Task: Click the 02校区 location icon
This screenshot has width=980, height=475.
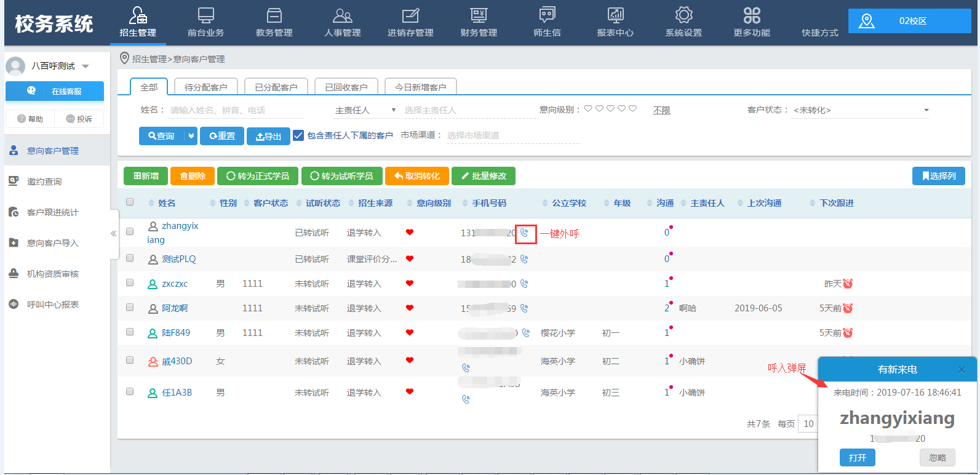Action: click(x=866, y=21)
